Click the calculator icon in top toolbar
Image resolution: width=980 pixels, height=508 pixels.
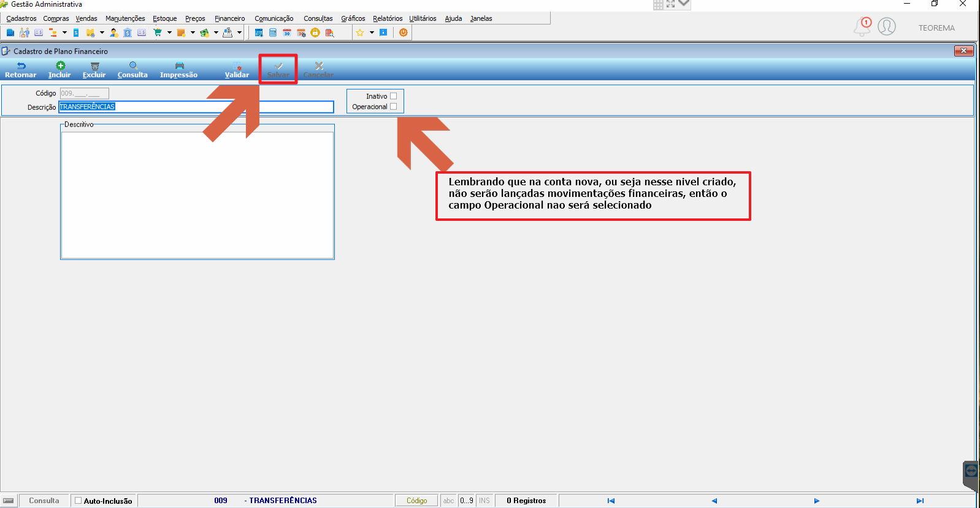click(273, 33)
